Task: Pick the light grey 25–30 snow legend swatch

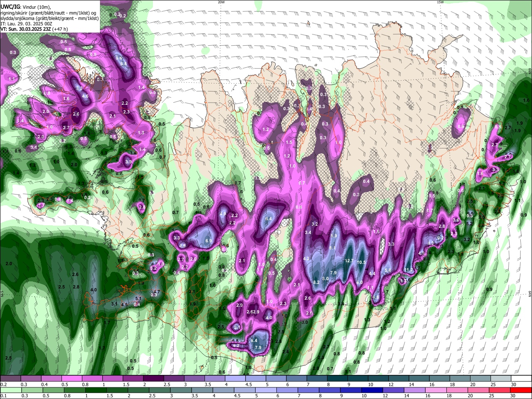Action: tap(501, 379)
